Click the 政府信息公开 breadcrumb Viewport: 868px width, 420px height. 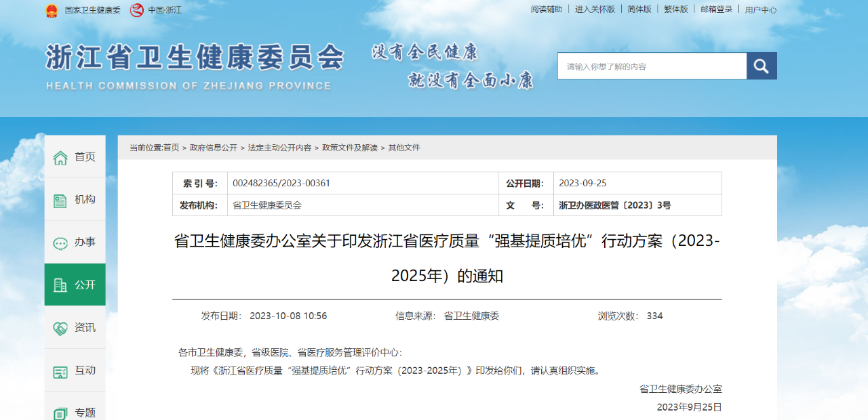tap(214, 148)
